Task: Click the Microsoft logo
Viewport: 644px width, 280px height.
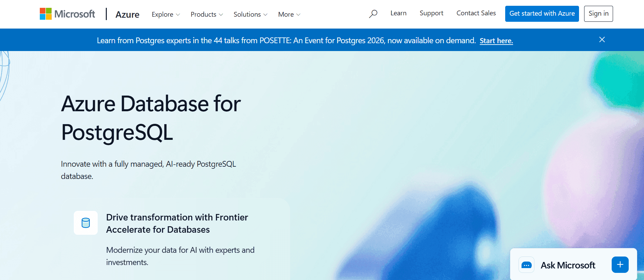Action: click(x=67, y=14)
